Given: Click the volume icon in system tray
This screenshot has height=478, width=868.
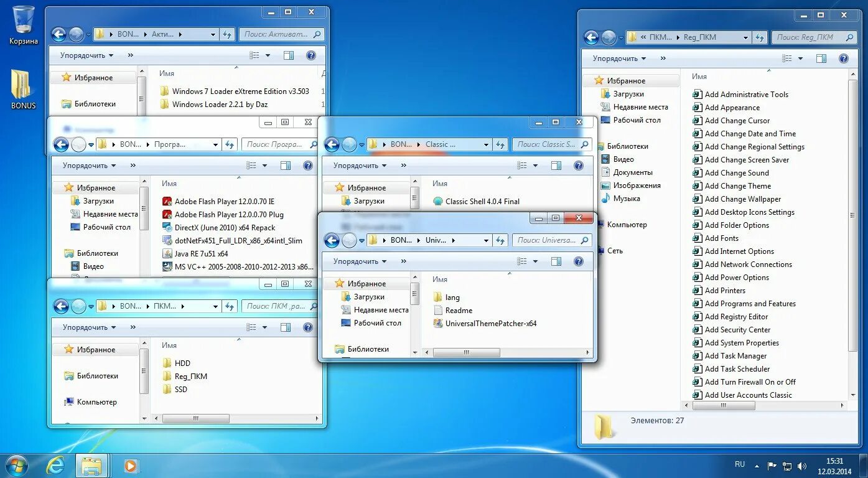Looking at the screenshot, I should (x=803, y=466).
